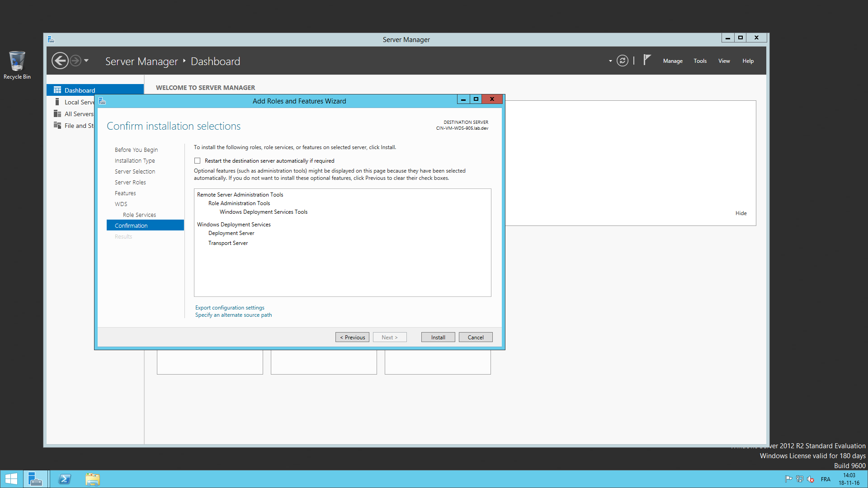Click Specify an alternate source path
This screenshot has width=868, height=488.
point(233,315)
